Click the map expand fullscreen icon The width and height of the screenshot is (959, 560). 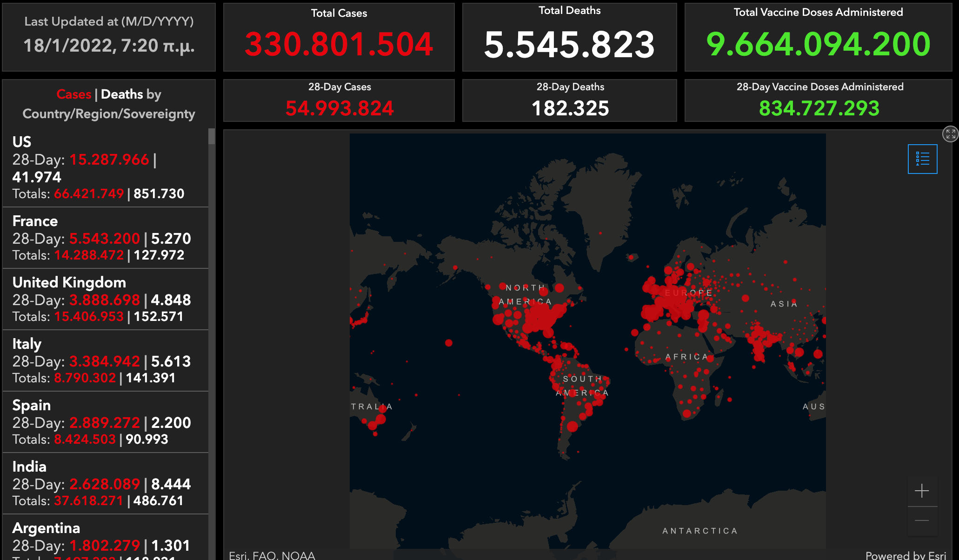pos(950,134)
